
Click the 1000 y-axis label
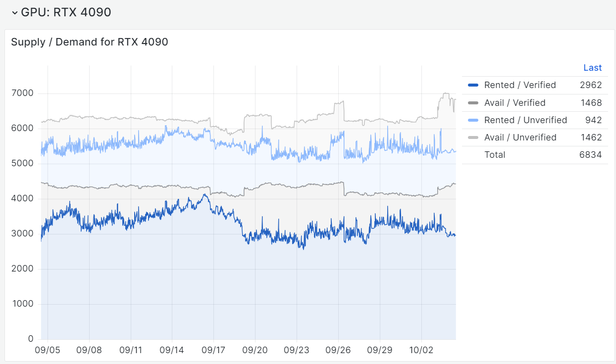tap(23, 304)
